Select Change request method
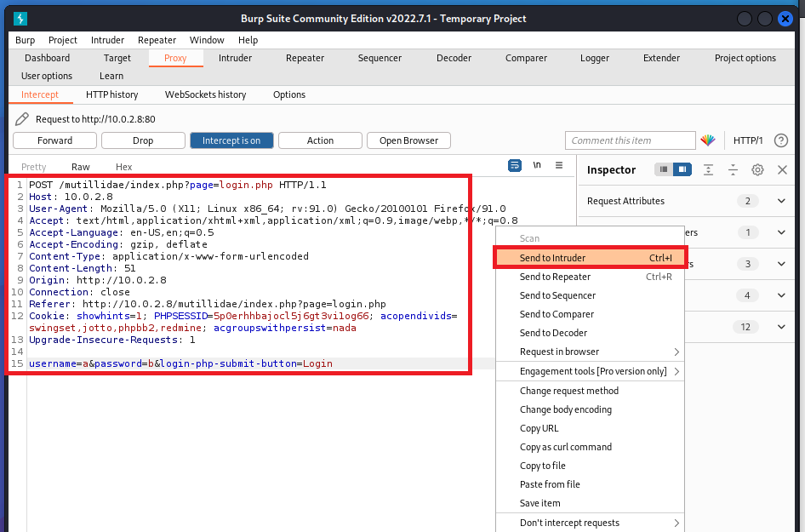 click(x=590, y=391)
